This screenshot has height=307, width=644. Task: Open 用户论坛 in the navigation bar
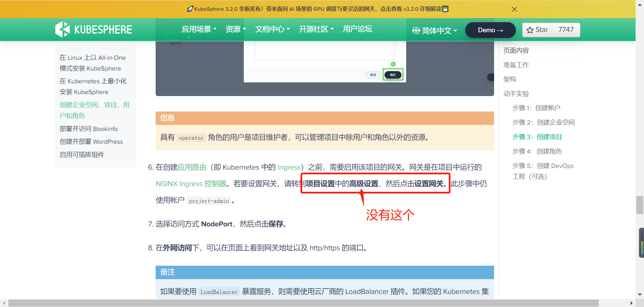(358, 29)
